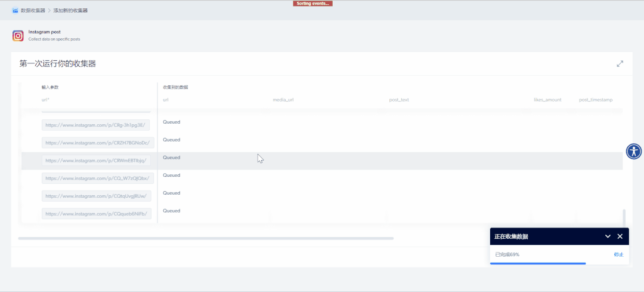
Task: Click the 第一次运行你的收集器 heading
Action: pyautogui.click(x=57, y=64)
